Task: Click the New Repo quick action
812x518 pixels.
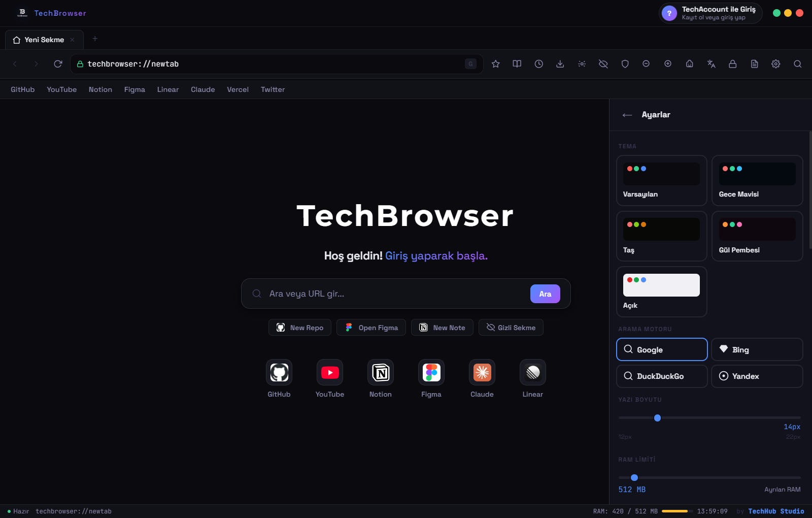Action: [x=300, y=328]
